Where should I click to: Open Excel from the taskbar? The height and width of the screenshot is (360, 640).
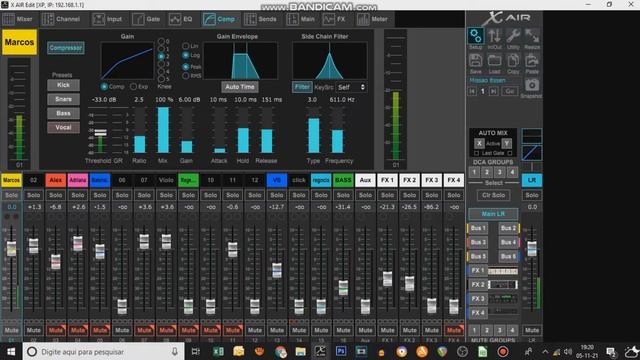pyautogui.click(x=218, y=351)
